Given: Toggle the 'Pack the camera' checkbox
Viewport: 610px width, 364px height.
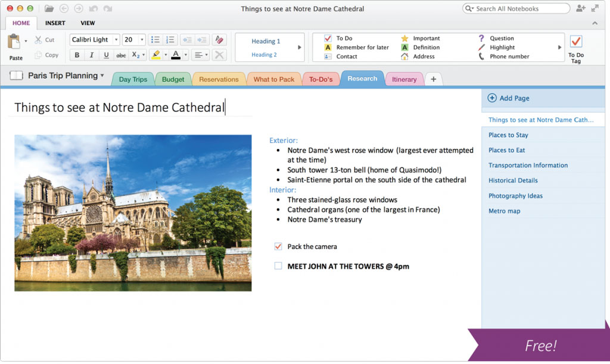Looking at the screenshot, I should tap(278, 246).
